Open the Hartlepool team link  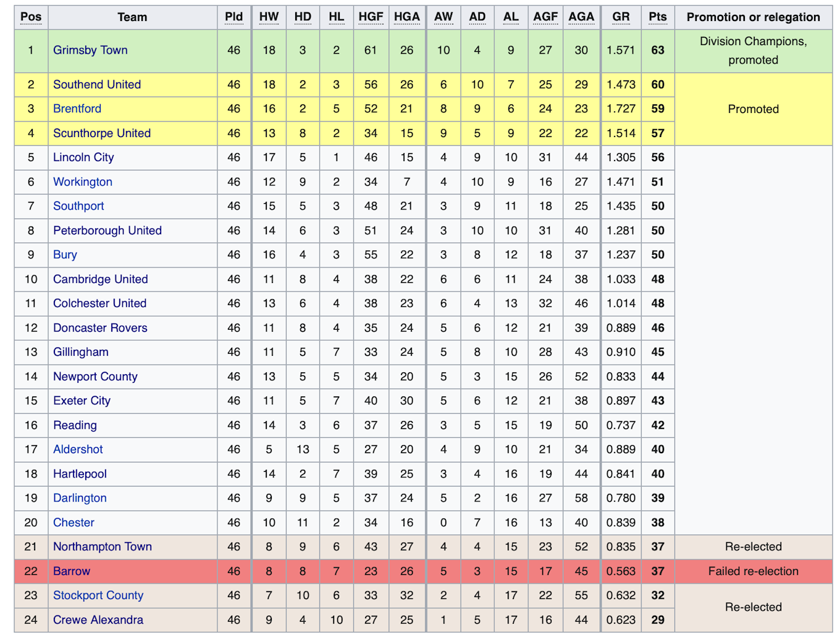point(80,474)
